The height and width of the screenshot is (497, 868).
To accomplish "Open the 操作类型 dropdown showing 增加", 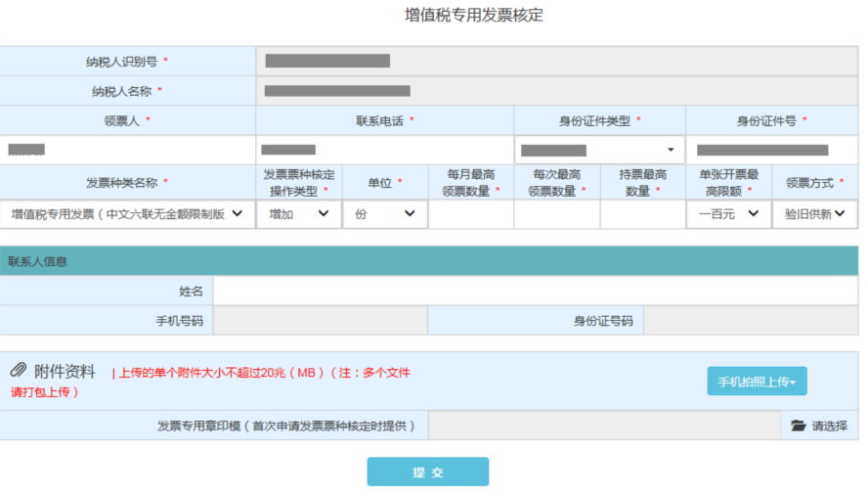I will tap(298, 214).
